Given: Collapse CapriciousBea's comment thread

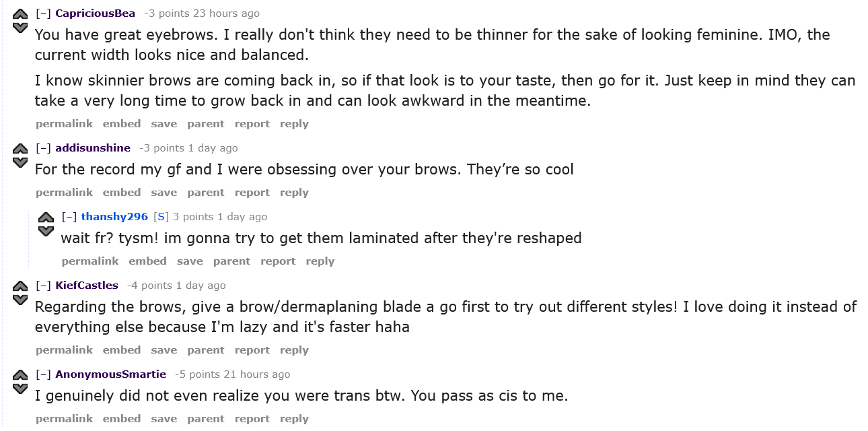Looking at the screenshot, I should tap(43, 13).
